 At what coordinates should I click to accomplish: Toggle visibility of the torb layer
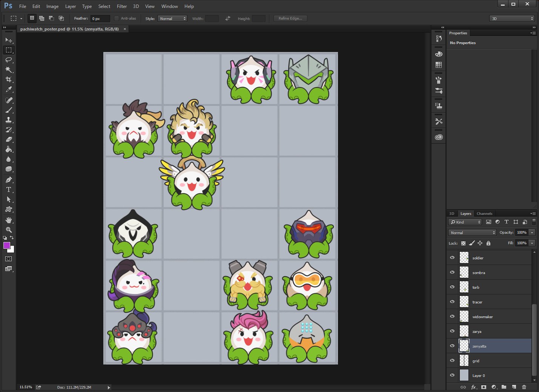point(452,287)
